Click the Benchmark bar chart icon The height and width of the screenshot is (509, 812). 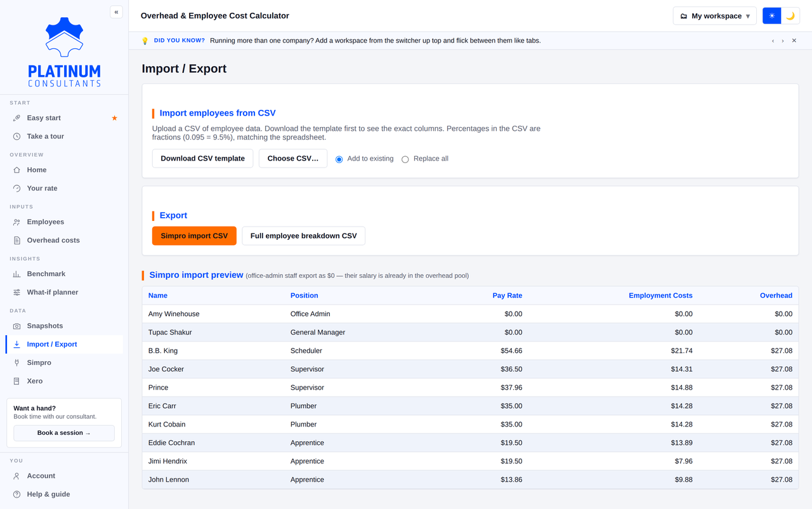(x=16, y=274)
